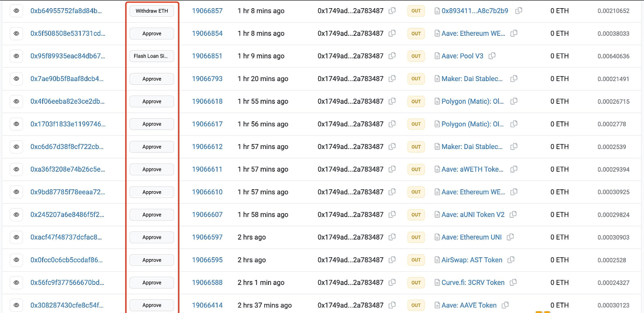Click eye icon for transaction 0xb64955752fa8d84b
The width and height of the screenshot is (644, 313).
pos(16,11)
